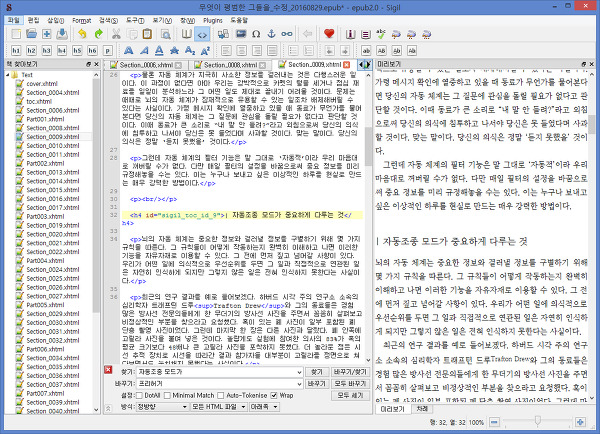Image resolution: width=600 pixels, height=434 pixels.
Task: Expand the find panel options chevron
Action: click(x=108, y=408)
